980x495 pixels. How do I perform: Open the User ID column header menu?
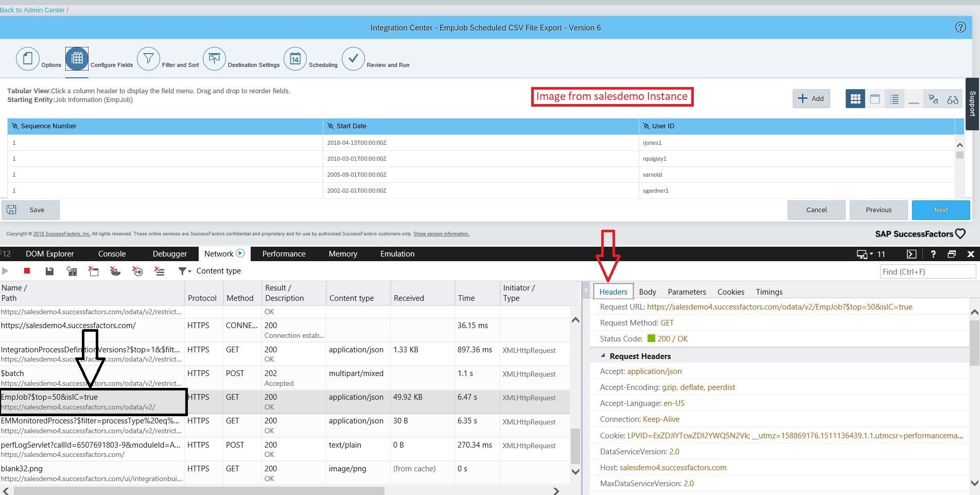[797, 126]
